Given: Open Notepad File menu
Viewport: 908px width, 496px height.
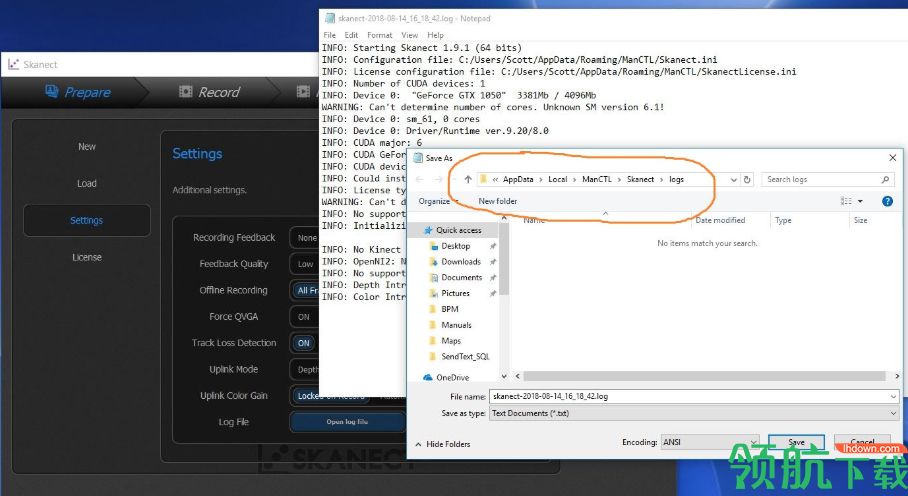Looking at the screenshot, I should [x=329, y=35].
